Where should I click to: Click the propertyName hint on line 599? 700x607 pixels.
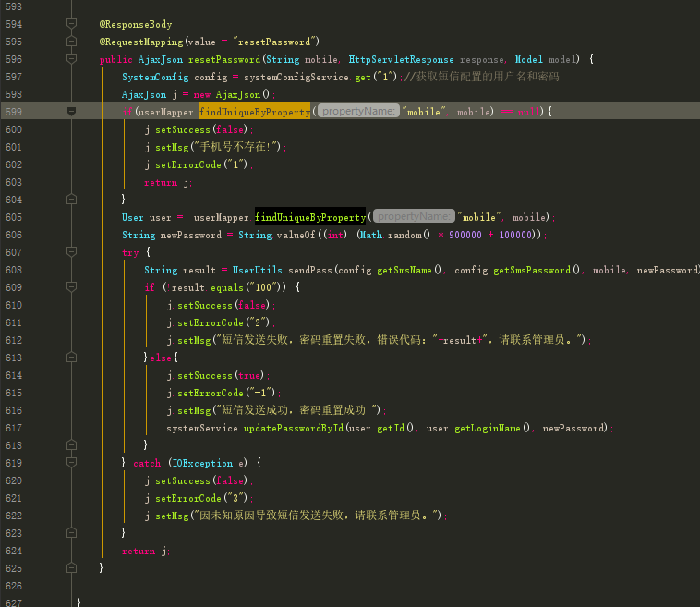[358, 111]
